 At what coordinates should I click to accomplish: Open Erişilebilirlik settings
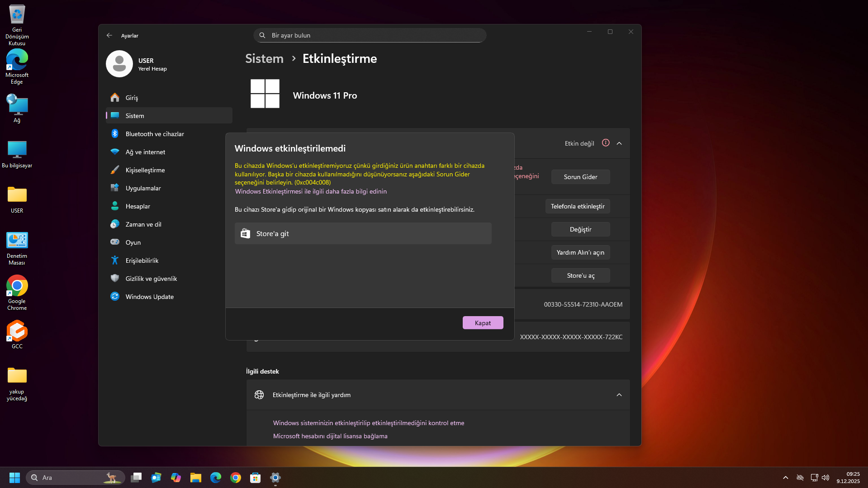point(169,261)
